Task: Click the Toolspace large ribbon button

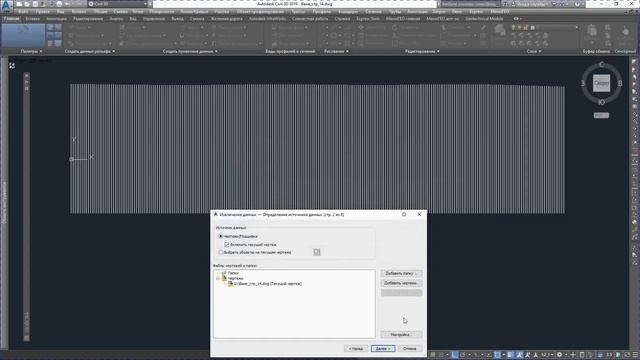Action: point(23,35)
